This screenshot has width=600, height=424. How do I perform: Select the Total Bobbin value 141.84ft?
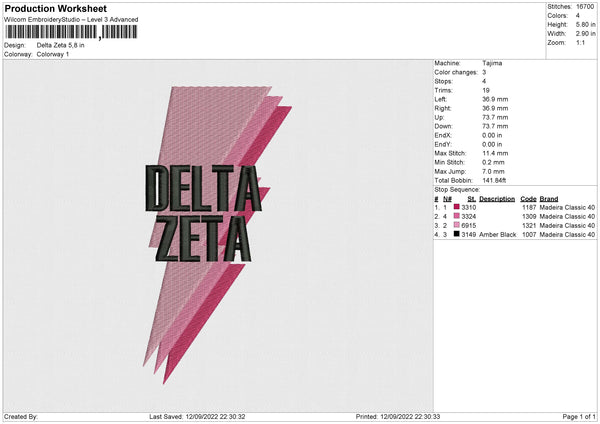click(494, 180)
